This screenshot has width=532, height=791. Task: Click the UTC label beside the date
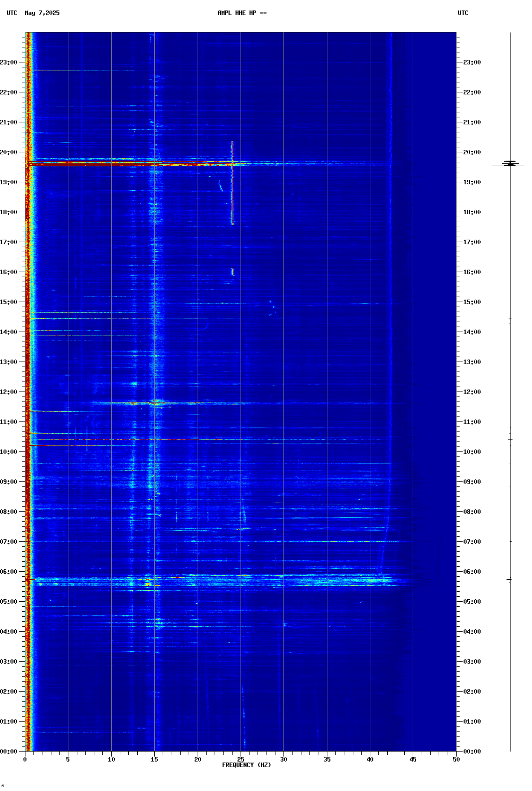12,13
